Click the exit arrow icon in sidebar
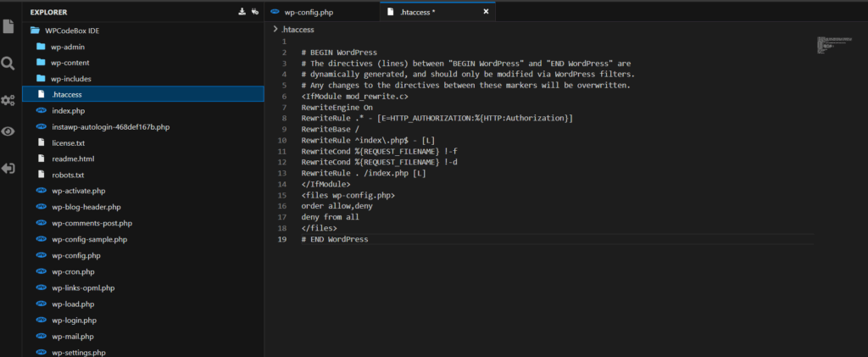The image size is (868, 357). (x=8, y=168)
